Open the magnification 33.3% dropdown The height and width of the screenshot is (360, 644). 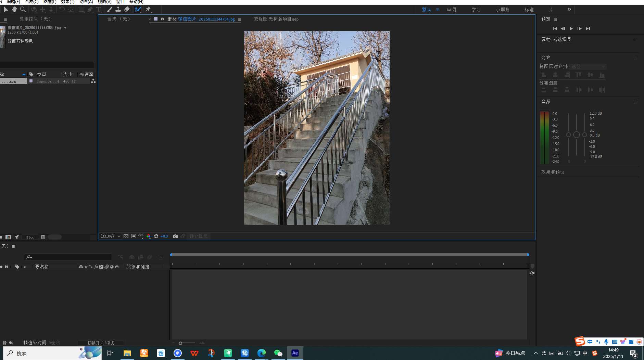[110, 236]
